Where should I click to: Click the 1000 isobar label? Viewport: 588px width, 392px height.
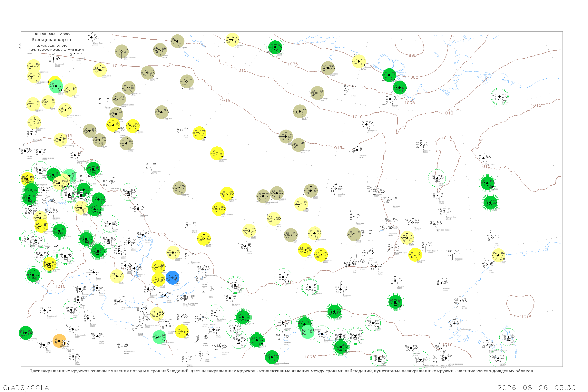point(413,77)
